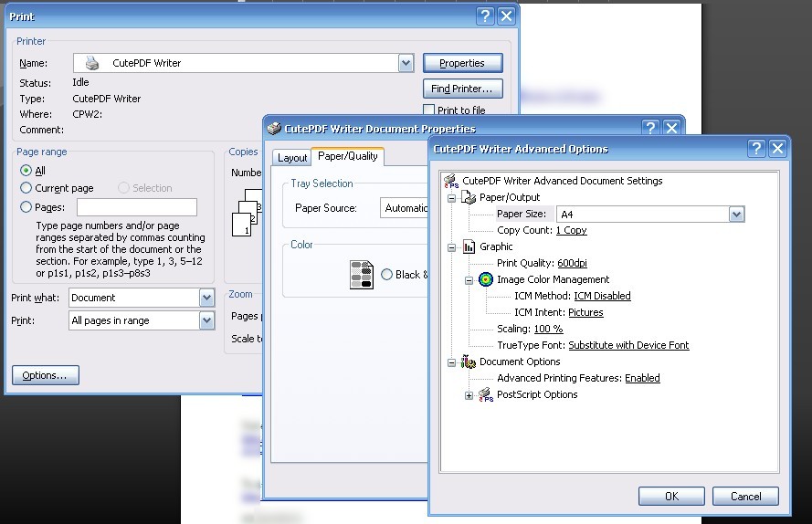
Task: Click the black and white color preview icon
Action: click(x=362, y=275)
